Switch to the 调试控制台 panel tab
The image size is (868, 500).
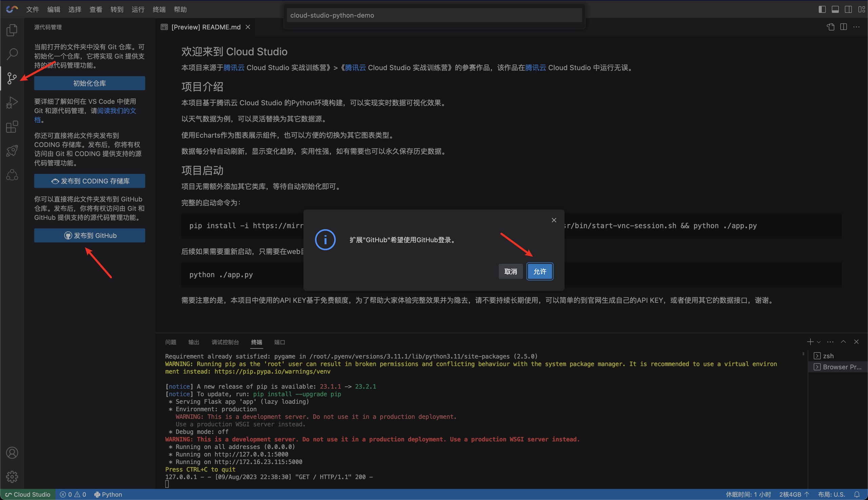225,342
